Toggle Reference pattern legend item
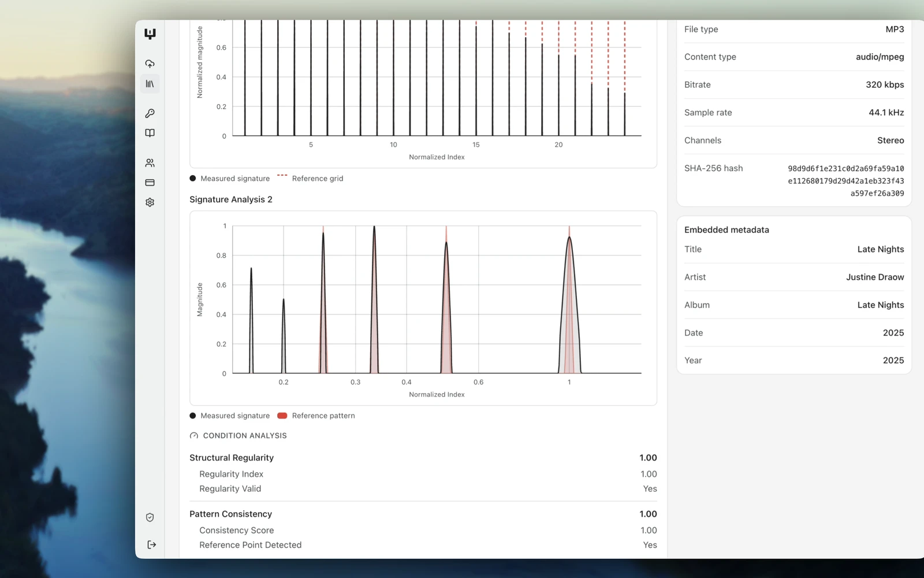The width and height of the screenshot is (924, 578). pos(316,416)
